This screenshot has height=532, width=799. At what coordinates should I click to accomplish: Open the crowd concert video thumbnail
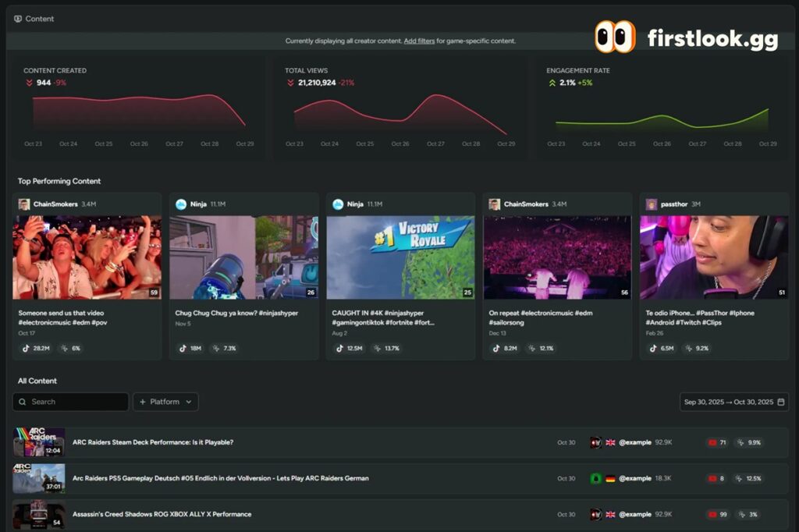coord(87,257)
